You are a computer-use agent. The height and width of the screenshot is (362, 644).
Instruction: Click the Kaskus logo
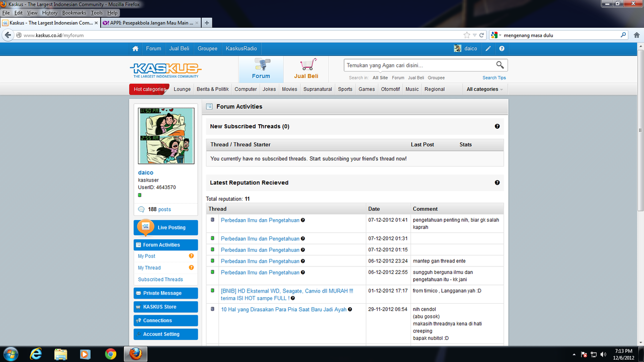click(166, 69)
